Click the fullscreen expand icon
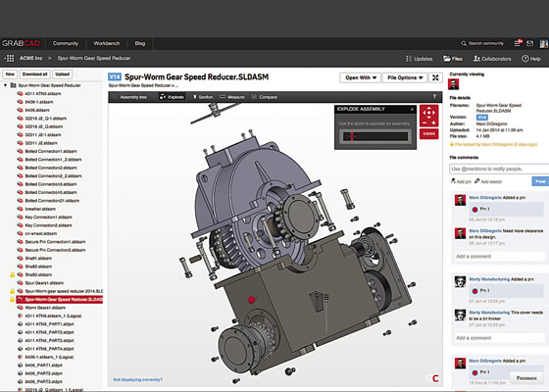This screenshot has width=549, height=392. (x=435, y=77)
